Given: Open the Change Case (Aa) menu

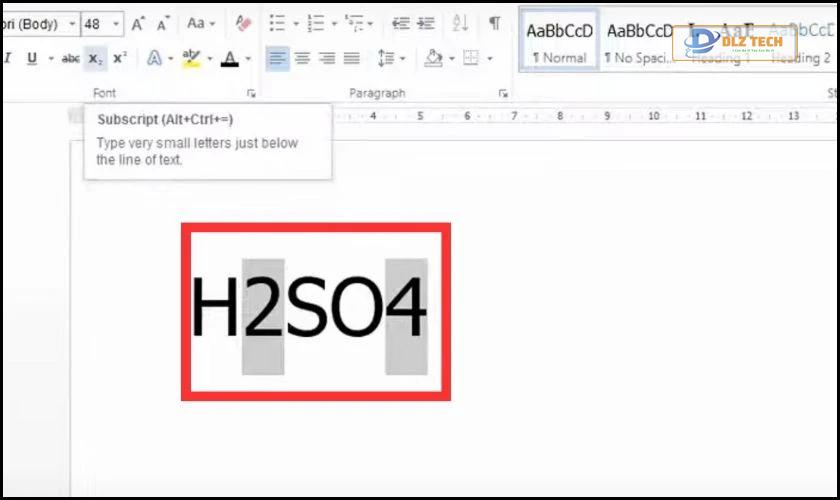Looking at the screenshot, I should point(201,24).
